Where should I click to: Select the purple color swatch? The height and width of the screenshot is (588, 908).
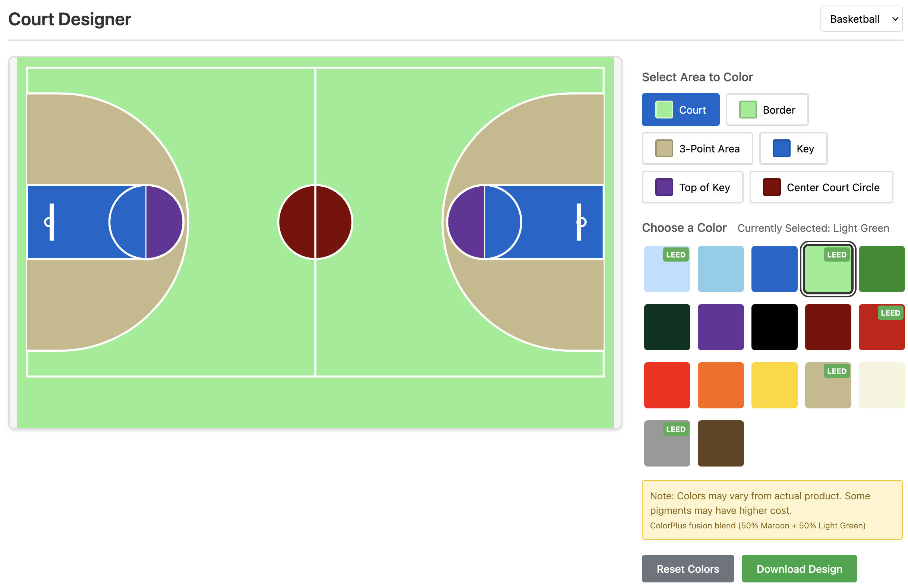(x=720, y=327)
